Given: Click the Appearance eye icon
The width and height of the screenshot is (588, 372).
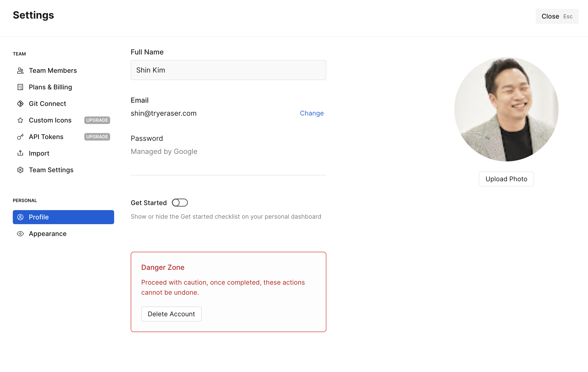Looking at the screenshot, I should [20, 234].
